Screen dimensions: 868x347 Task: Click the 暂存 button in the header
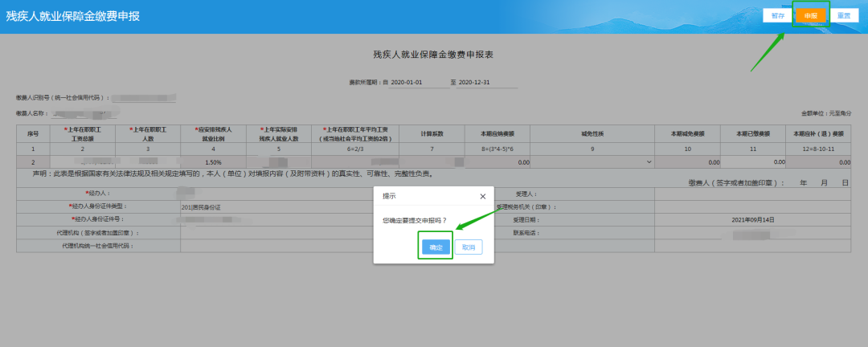(x=777, y=15)
